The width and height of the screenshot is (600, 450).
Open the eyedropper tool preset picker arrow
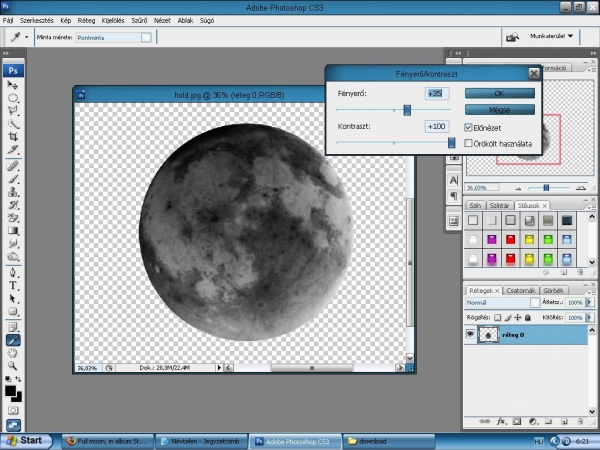(26, 37)
